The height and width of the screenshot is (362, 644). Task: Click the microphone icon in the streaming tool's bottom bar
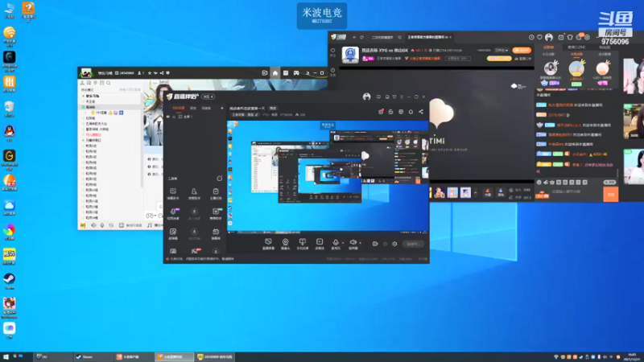click(336, 242)
